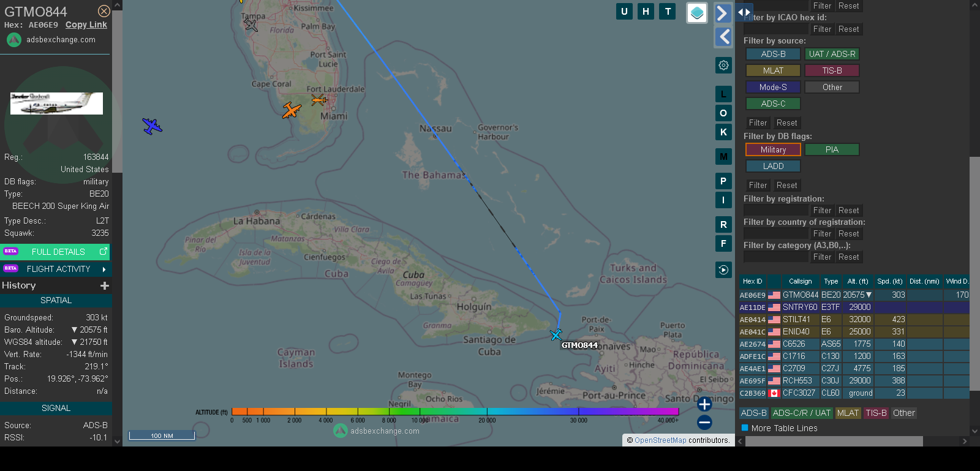This screenshot has height=471, width=980.
Task: Click the M map button
Action: pyautogui.click(x=723, y=157)
